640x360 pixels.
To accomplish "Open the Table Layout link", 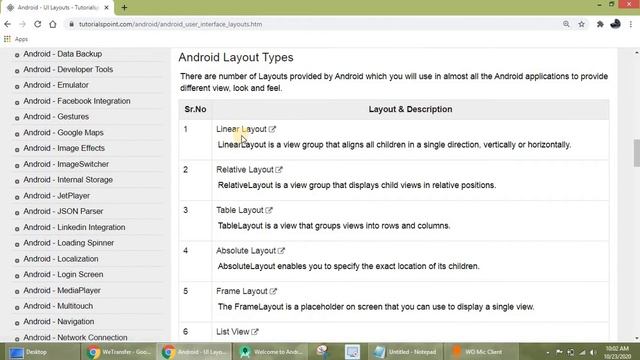I will point(240,210).
